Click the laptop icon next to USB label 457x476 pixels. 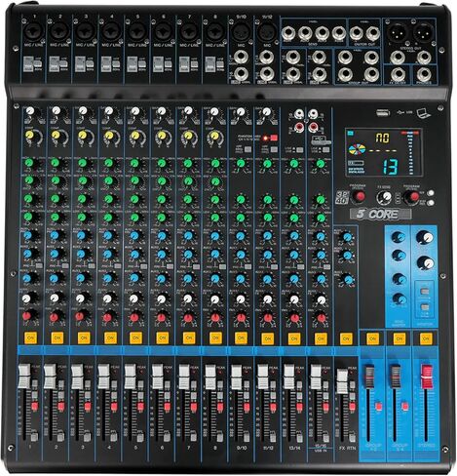click(423, 113)
